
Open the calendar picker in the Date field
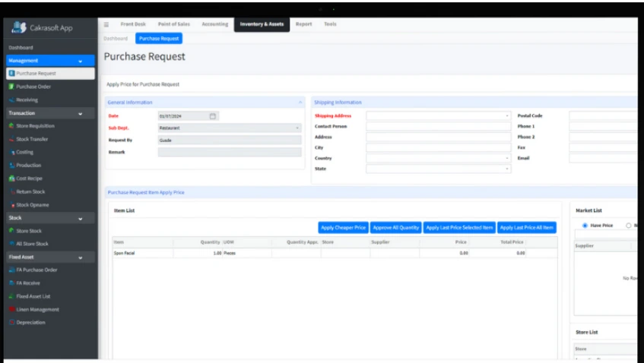(213, 116)
